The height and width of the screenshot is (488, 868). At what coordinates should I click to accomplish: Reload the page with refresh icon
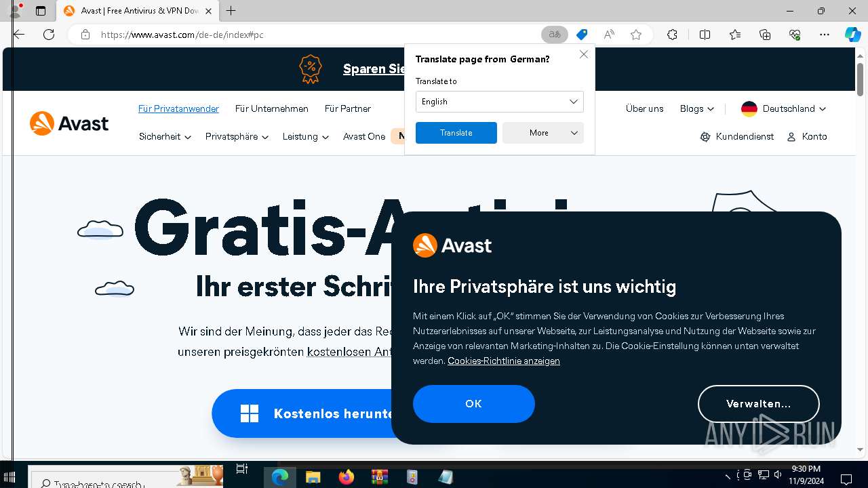coord(49,35)
